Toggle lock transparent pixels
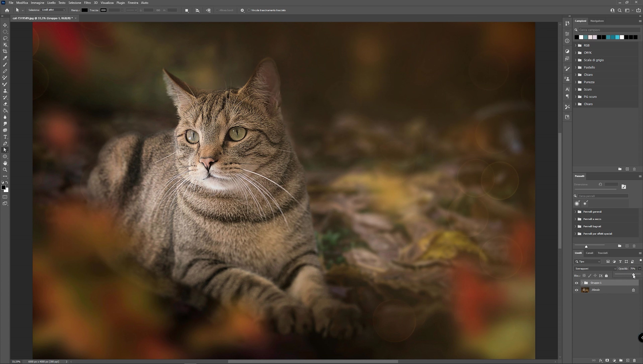 click(584, 276)
